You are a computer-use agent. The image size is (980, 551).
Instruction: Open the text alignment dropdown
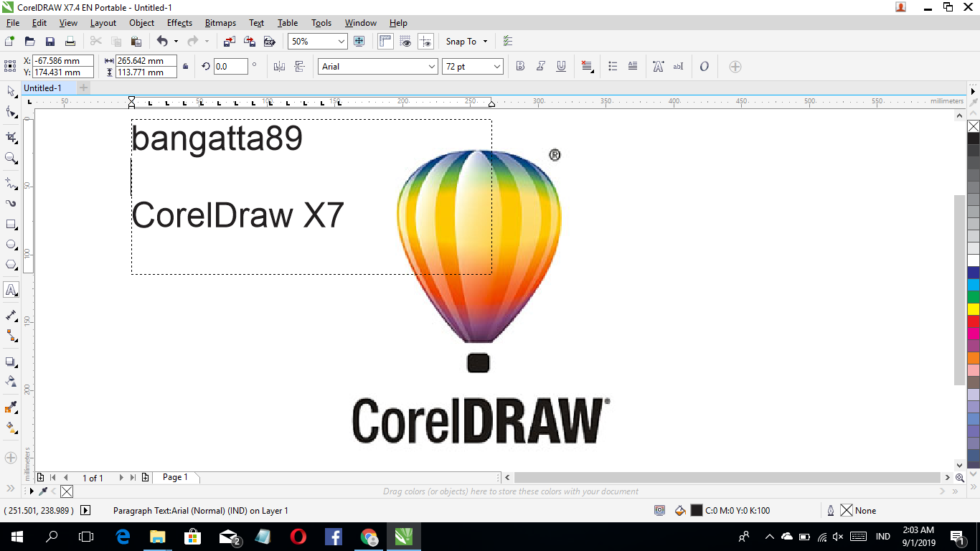(587, 67)
